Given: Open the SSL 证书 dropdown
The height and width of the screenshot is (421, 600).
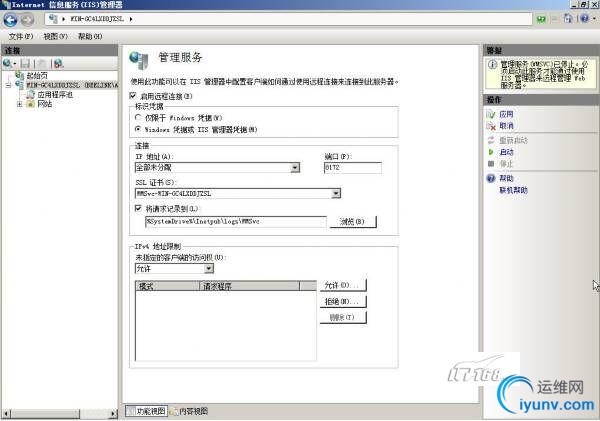Looking at the screenshot, I should [x=336, y=194].
